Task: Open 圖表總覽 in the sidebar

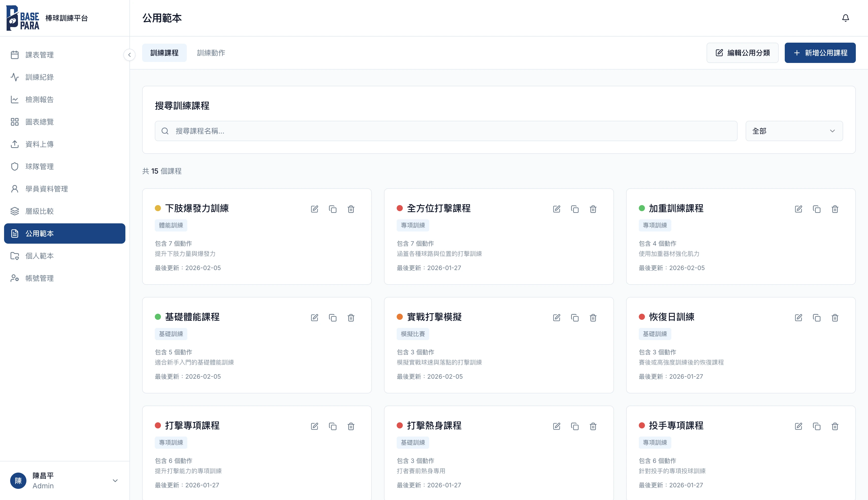Action: (64, 122)
